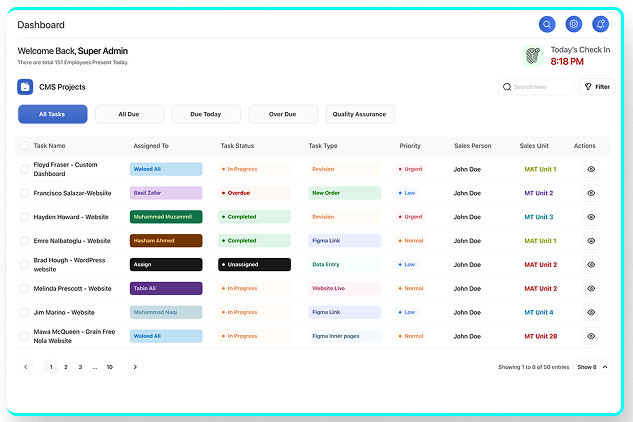View Floyd Fraser task with eye icon
Viewport: 633px width, 422px height.
[591, 169]
